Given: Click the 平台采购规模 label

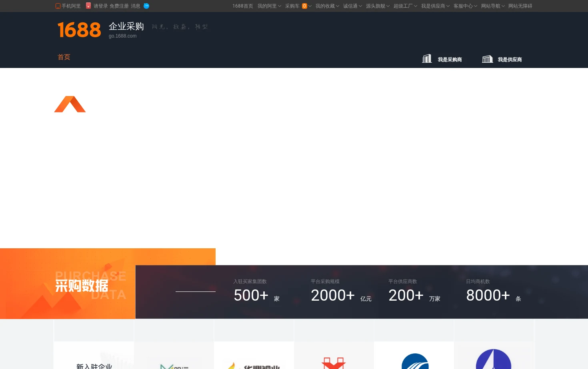Looking at the screenshot, I should pyautogui.click(x=325, y=281).
